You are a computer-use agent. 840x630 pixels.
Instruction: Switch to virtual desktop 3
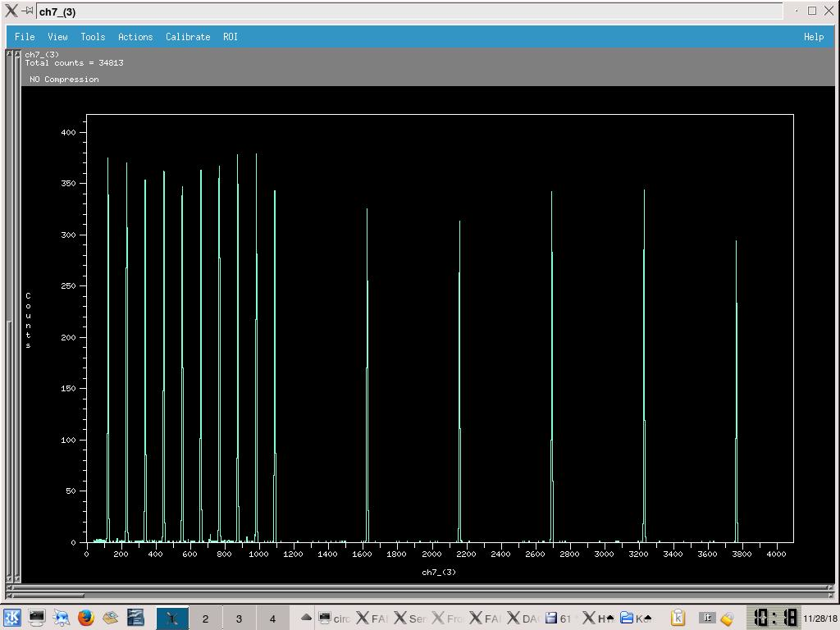pos(239,619)
